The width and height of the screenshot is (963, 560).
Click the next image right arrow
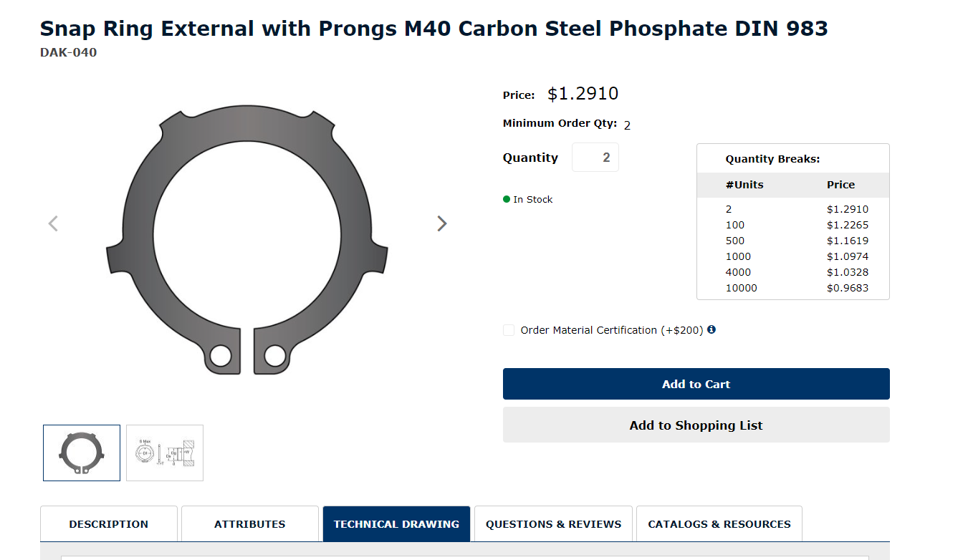click(442, 223)
